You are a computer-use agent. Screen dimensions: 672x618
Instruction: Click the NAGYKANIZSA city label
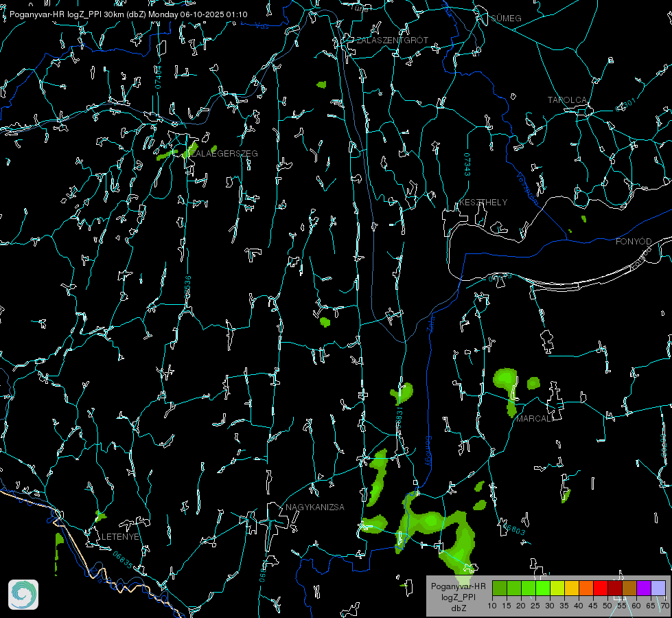tap(315, 507)
